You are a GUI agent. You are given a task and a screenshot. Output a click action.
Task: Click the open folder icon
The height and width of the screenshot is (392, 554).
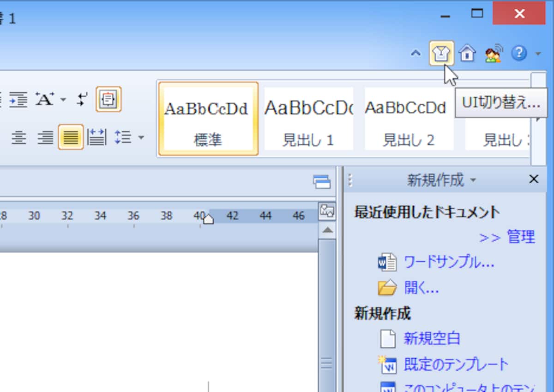387,288
